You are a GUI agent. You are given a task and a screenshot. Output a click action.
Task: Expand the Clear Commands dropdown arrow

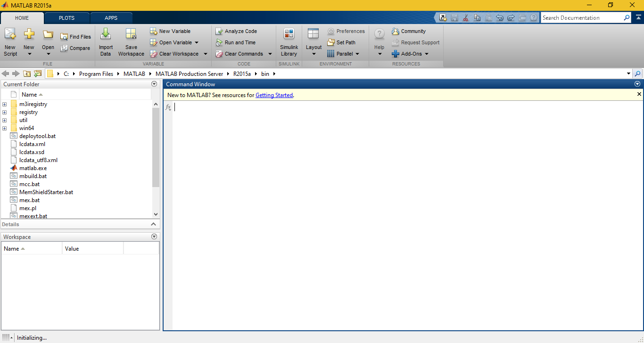tap(270, 54)
